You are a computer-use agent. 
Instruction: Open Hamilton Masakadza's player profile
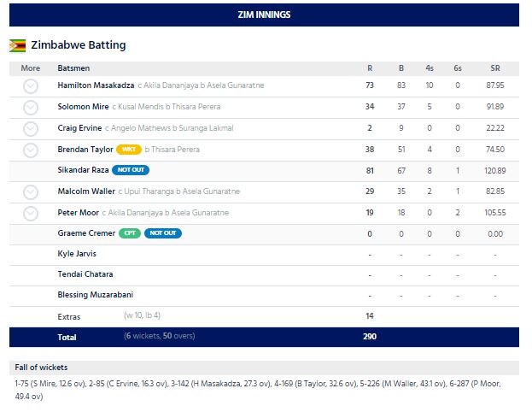(96, 86)
